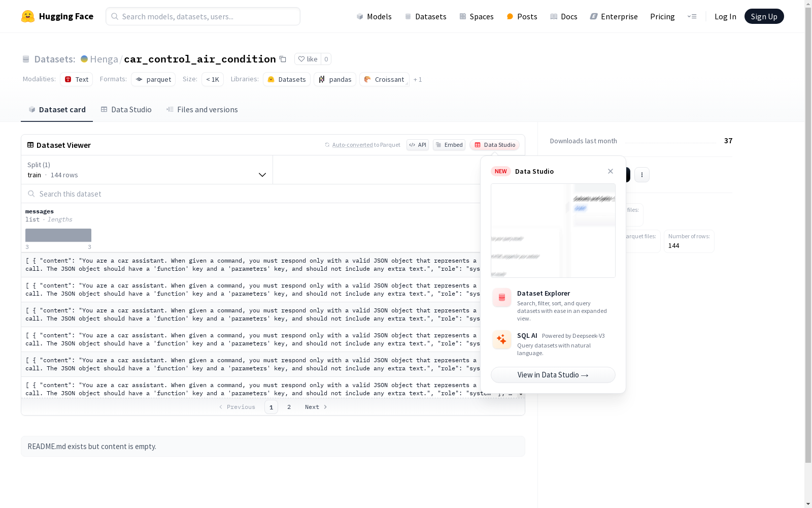Click View in Data Studio button
This screenshot has width=812, height=508.
click(x=553, y=375)
